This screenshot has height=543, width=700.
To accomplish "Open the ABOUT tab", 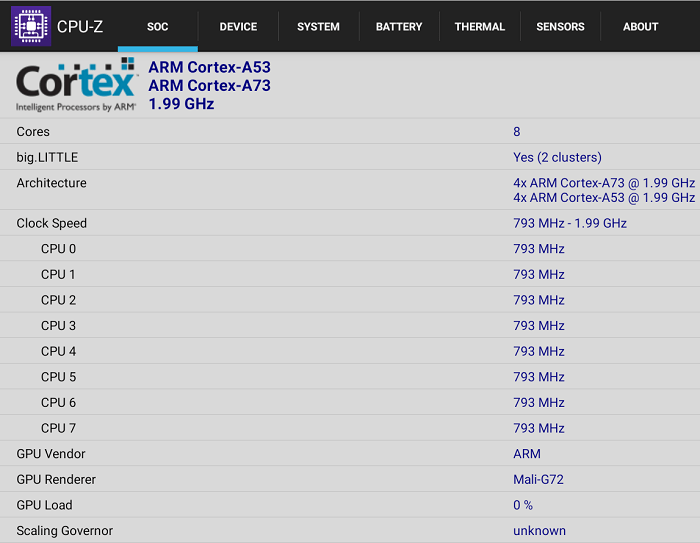I will [x=641, y=27].
